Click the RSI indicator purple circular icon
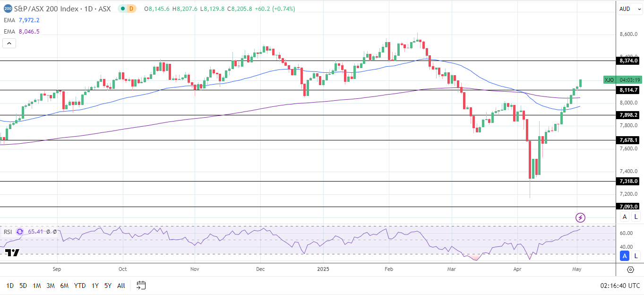644x295 pixels. click(x=20, y=232)
